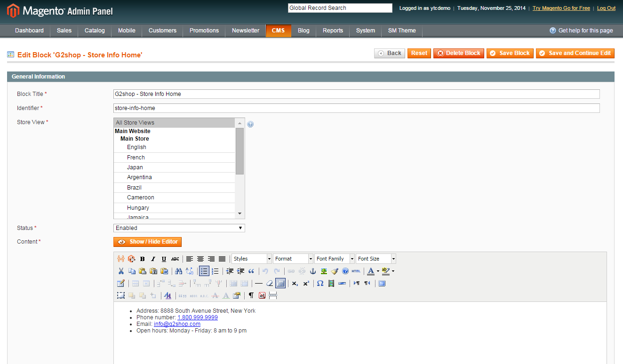
Task: Toggle unordered bullet list
Action: tap(204, 271)
